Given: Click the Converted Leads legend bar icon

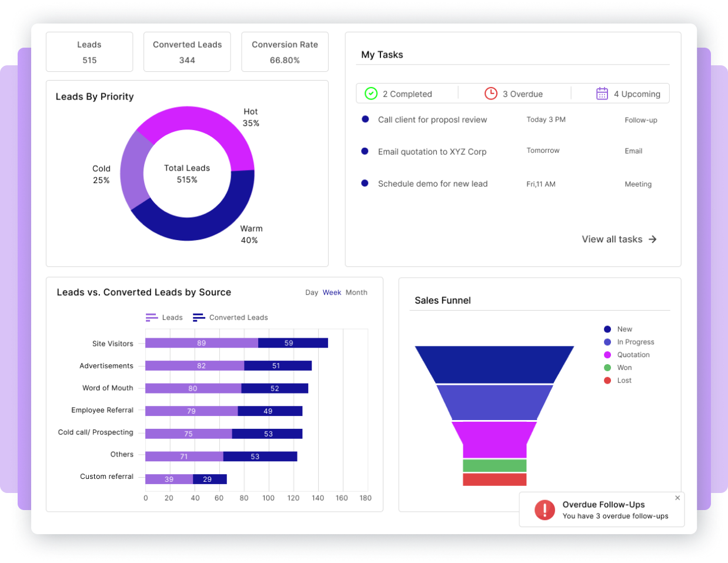Looking at the screenshot, I should tap(199, 318).
